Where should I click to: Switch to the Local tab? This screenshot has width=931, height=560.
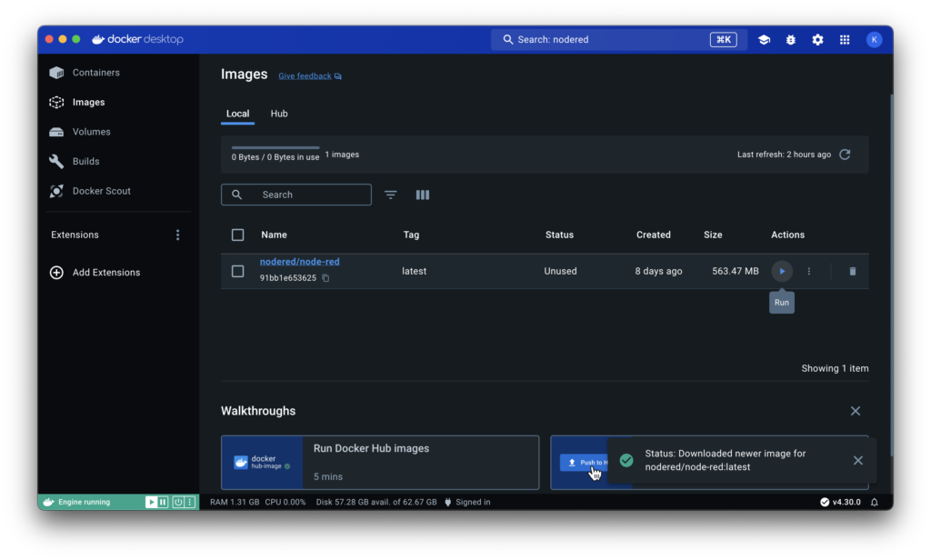[237, 114]
